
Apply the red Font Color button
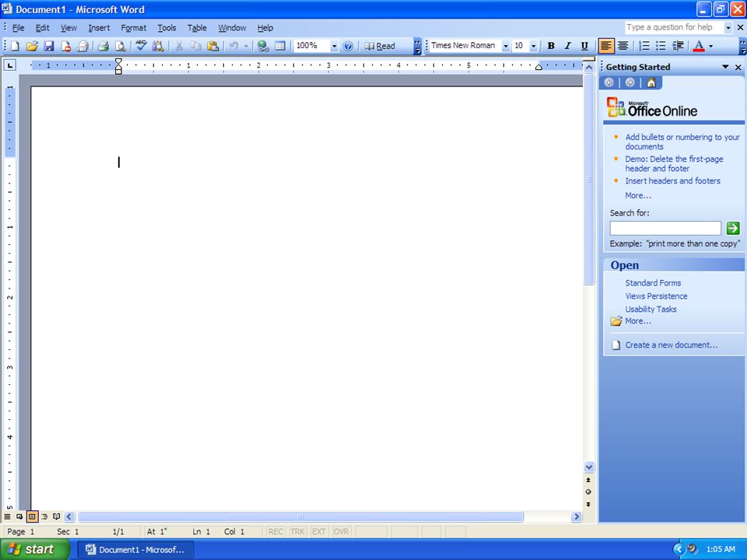click(699, 46)
